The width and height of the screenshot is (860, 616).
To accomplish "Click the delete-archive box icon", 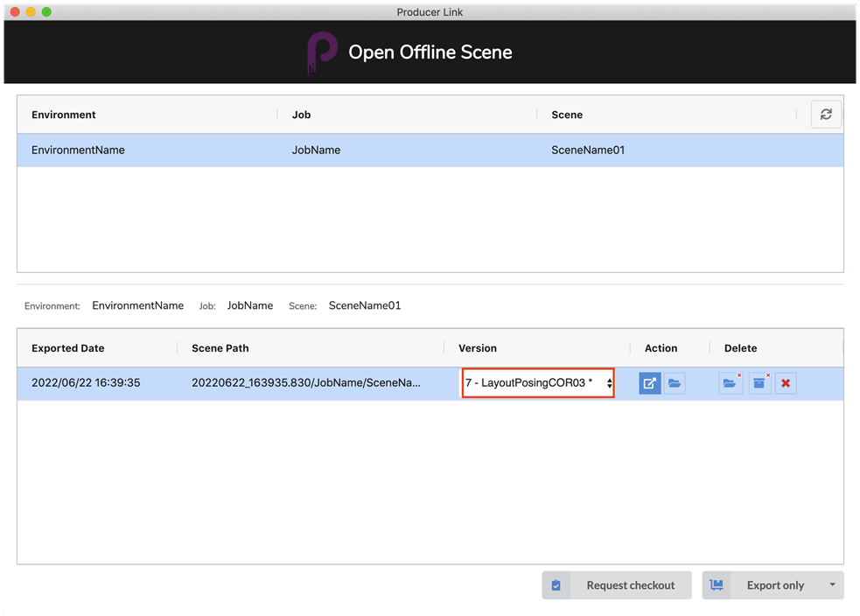I will click(x=759, y=383).
